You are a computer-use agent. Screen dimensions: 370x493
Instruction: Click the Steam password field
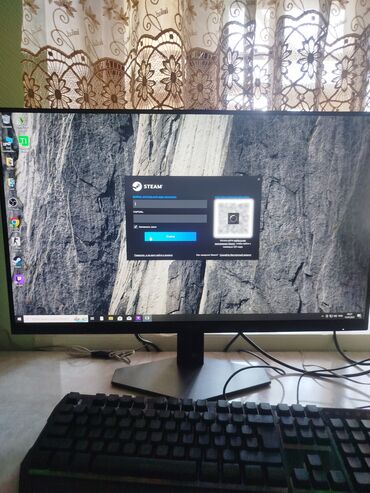pos(170,218)
